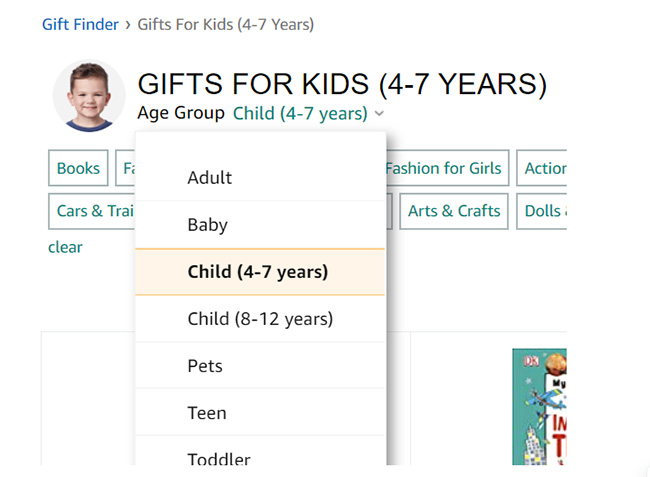Select Baby from the age list

(207, 225)
